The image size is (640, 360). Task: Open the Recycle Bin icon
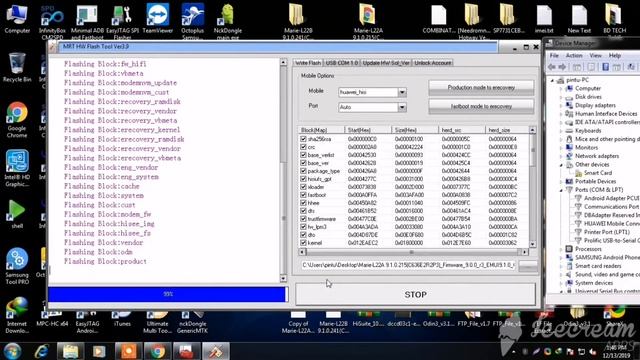point(17,67)
